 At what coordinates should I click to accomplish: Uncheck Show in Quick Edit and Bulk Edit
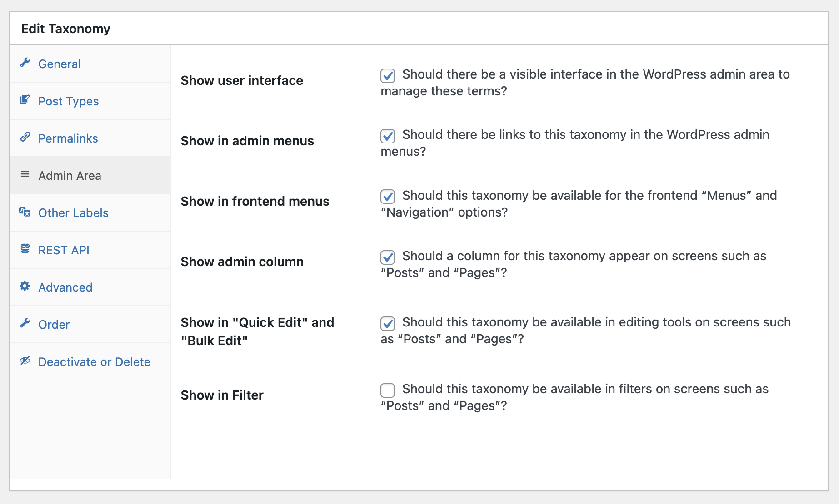pos(388,324)
